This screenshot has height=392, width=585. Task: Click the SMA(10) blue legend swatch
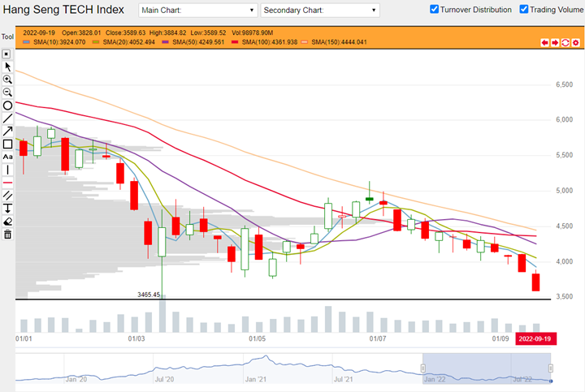pos(27,42)
